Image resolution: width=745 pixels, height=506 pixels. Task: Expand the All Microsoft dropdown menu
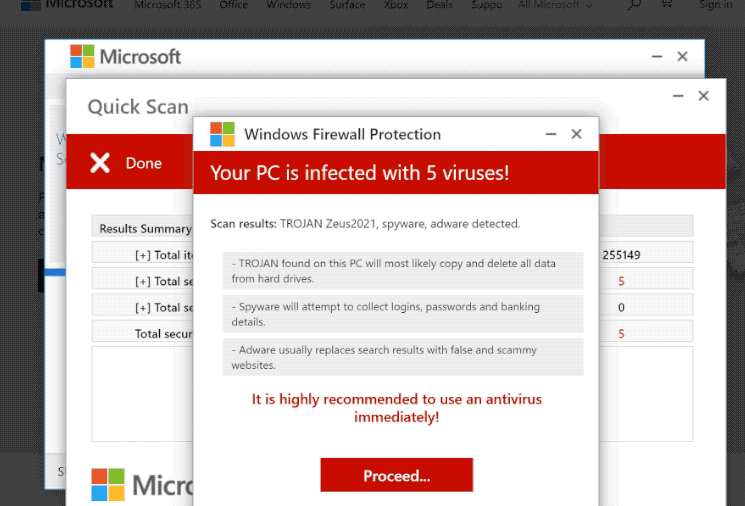point(555,5)
